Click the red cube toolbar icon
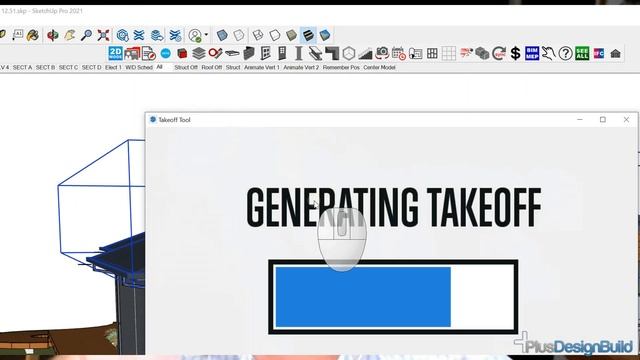This screenshot has height=360, width=640. click(x=182, y=53)
